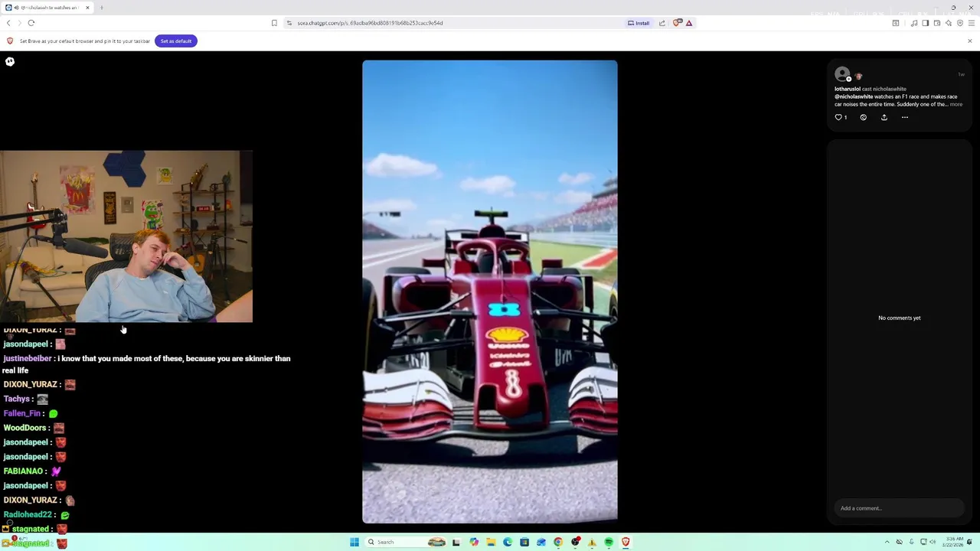The height and width of the screenshot is (551, 980).
Task: Go back to the previous page
Action: pyautogui.click(x=8, y=23)
